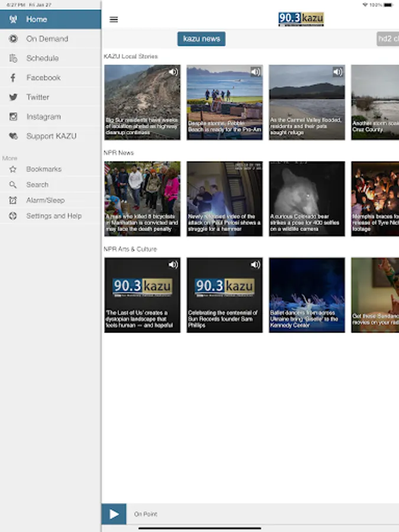The width and height of the screenshot is (399, 532).
Task: Click the On Point now-playing label
Action: tap(145, 514)
